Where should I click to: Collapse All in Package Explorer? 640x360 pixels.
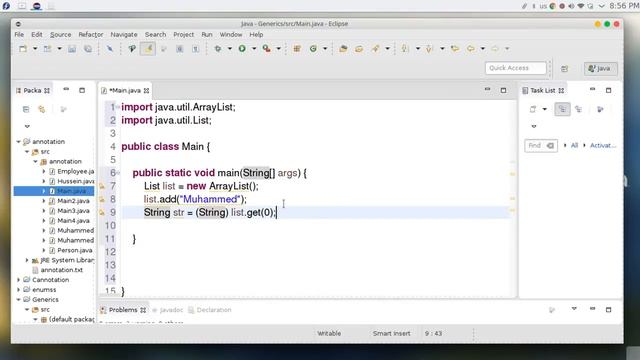(x=26, y=109)
